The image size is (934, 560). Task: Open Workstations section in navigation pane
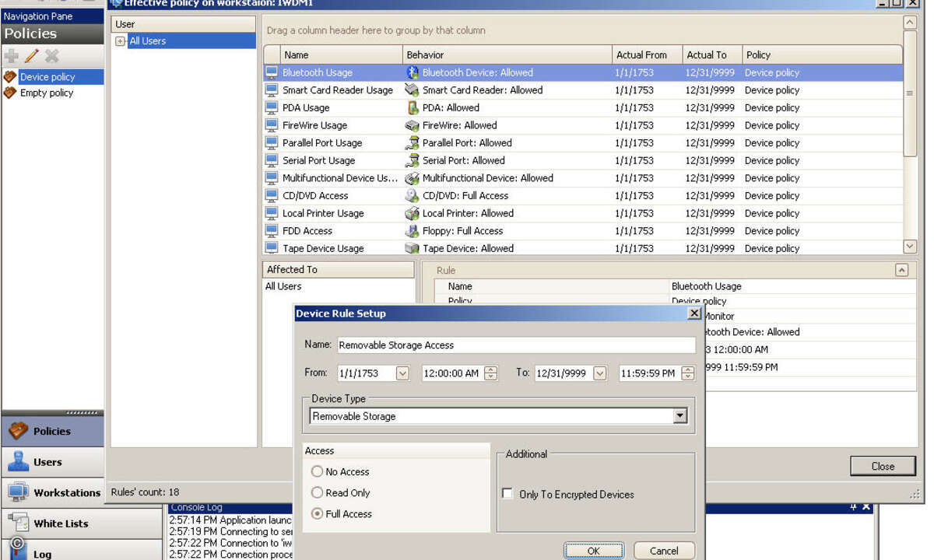(52, 492)
